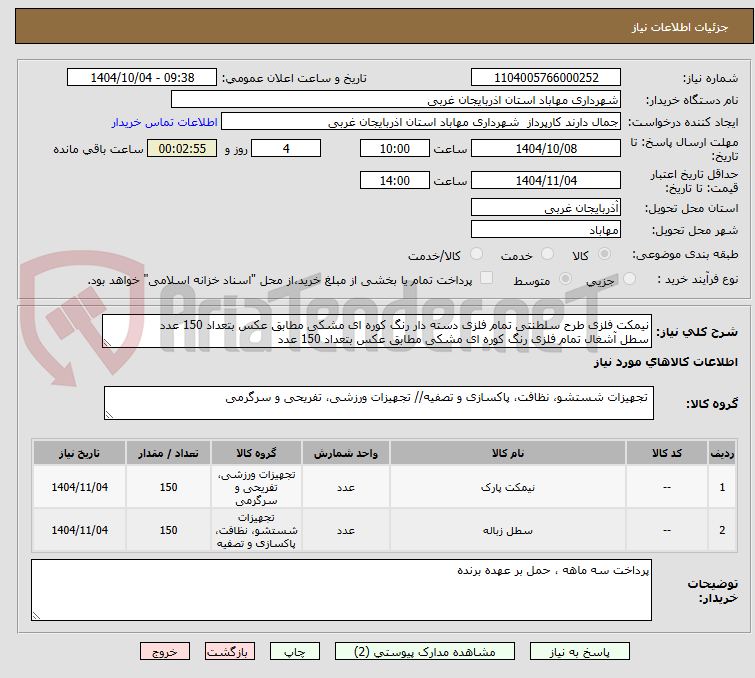Click the اطلاعات کالاهای مورد نیاز heading
Viewport: 755px width, 678px height.
point(665,362)
